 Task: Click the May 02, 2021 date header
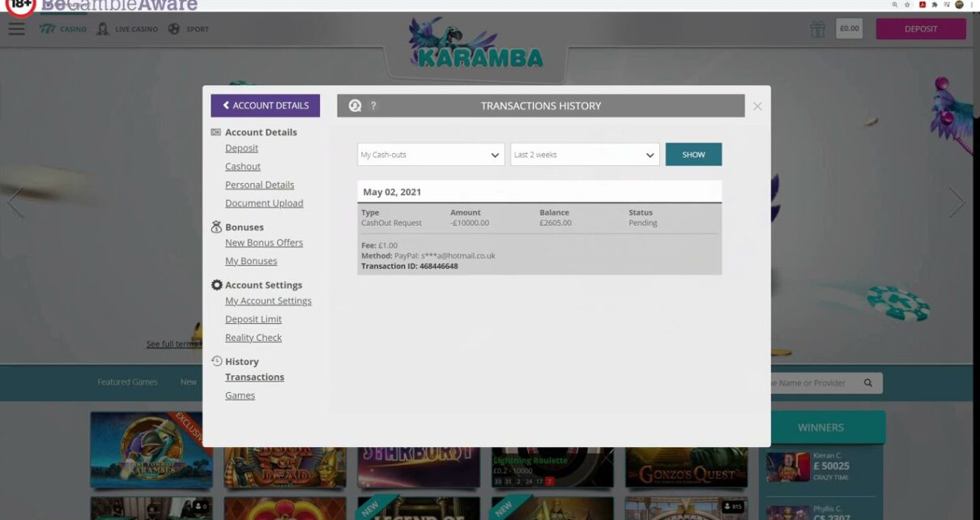coord(392,192)
